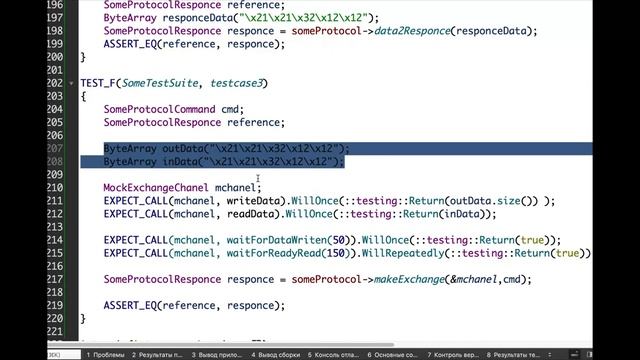Open the '8 Результаты те...' output pane
This screenshot has height=360, width=640.
pos(513,355)
